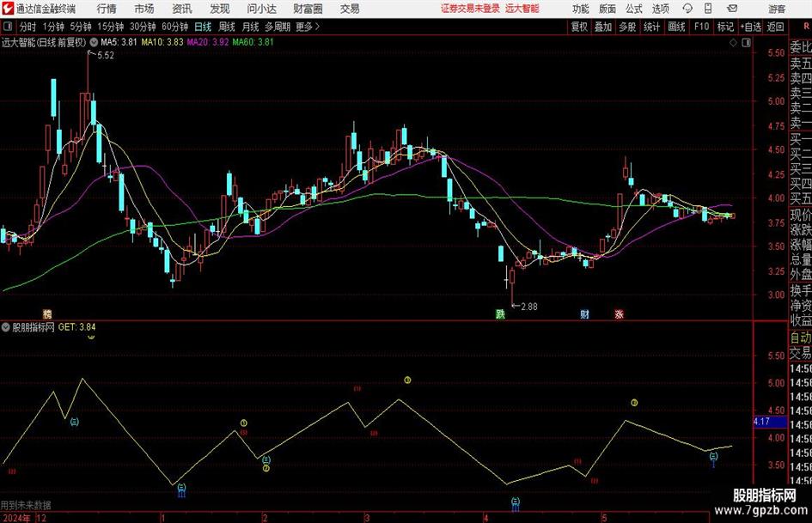Viewport: 812px width, 523px height.
Task: Click the Tongdaxin red logo icon
Action: [x=7, y=9]
